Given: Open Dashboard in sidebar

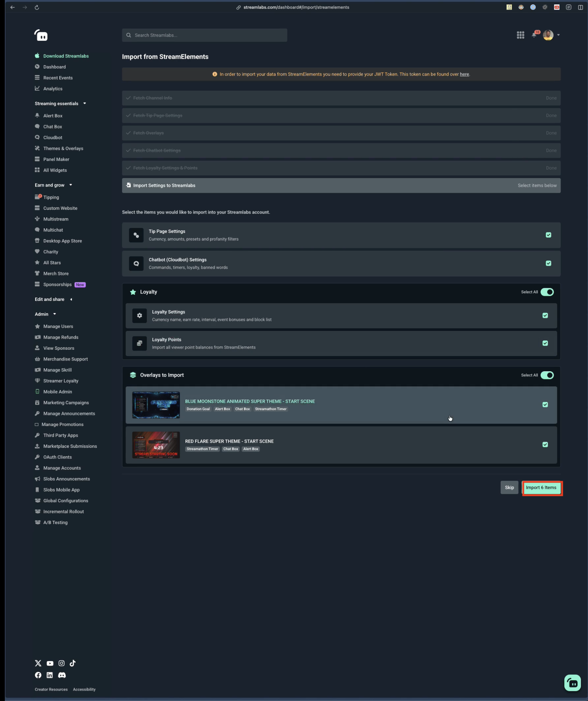Looking at the screenshot, I should point(50,67).
